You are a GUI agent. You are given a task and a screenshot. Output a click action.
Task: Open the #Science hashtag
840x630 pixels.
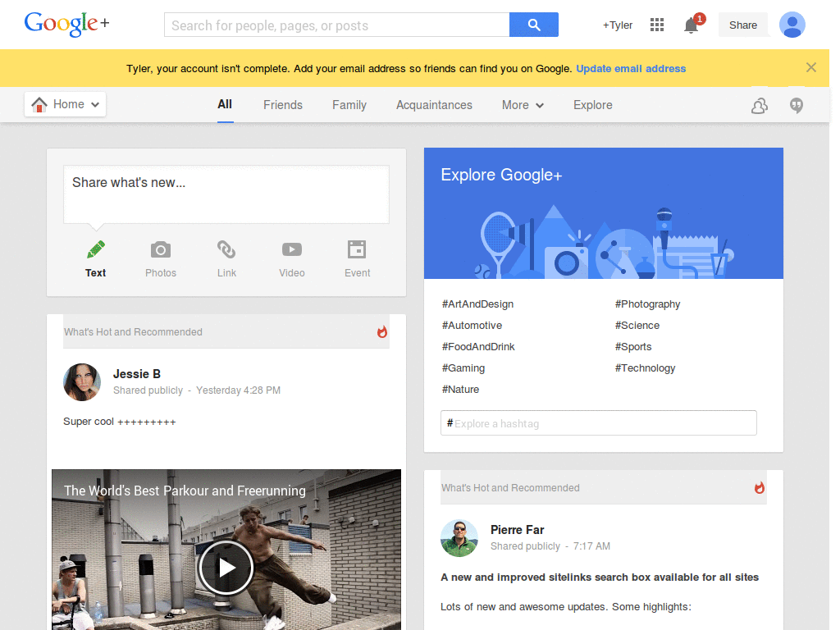coord(637,326)
